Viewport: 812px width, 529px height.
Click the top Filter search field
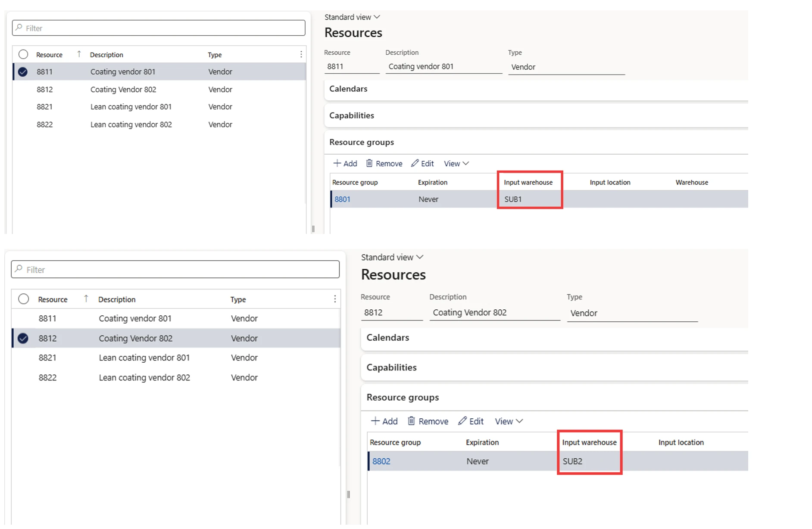click(x=159, y=28)
